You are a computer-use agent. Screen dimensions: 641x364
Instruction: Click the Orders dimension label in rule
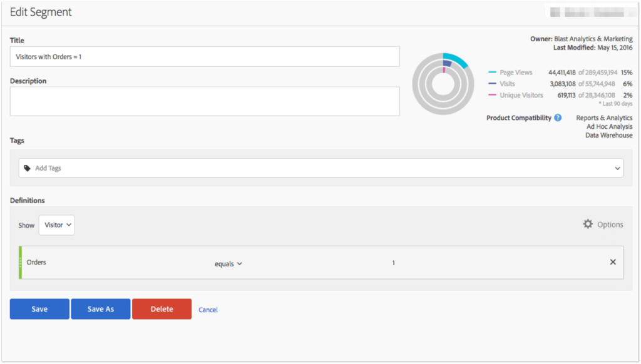(36, 262)
